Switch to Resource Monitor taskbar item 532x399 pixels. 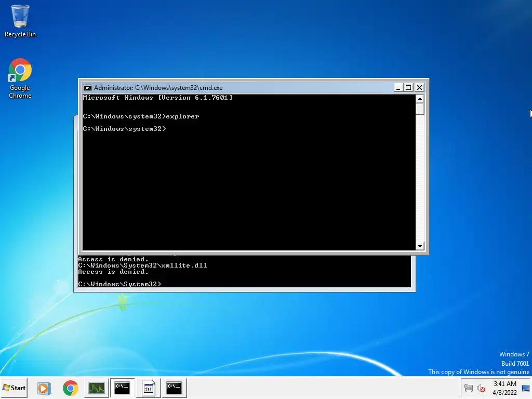pos(96,388)
